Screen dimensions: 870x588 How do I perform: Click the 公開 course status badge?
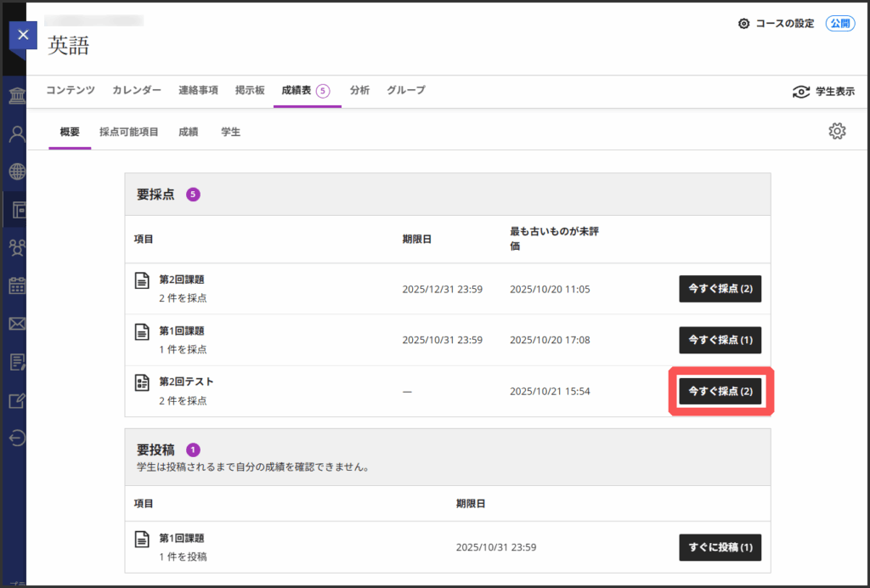click(x=839, y=24)
